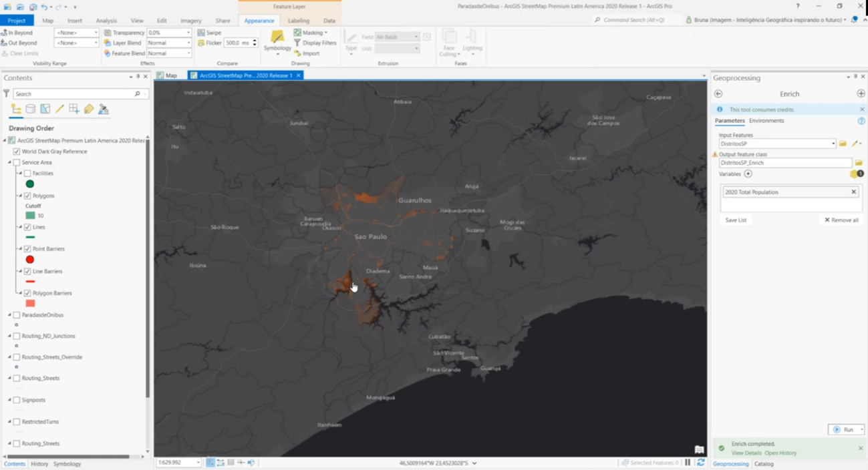868x470 pixels.
Task: Browse for Input Features folder icon
Action: (843, 144)
